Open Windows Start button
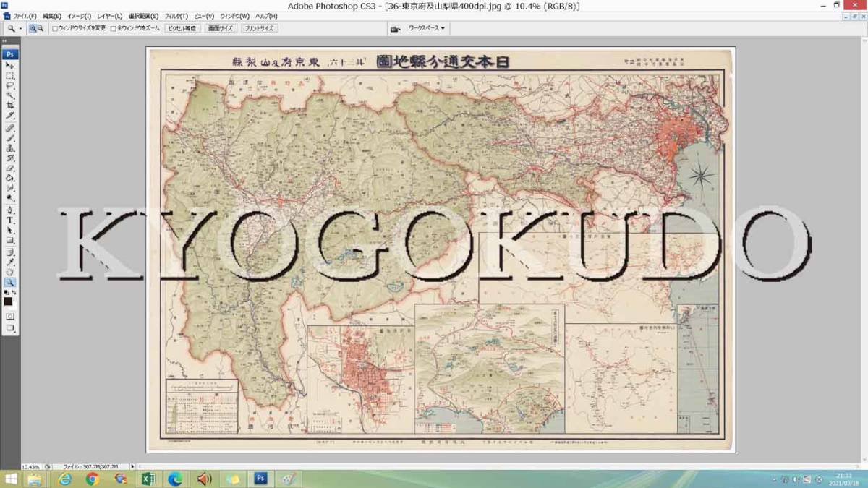 11,479
